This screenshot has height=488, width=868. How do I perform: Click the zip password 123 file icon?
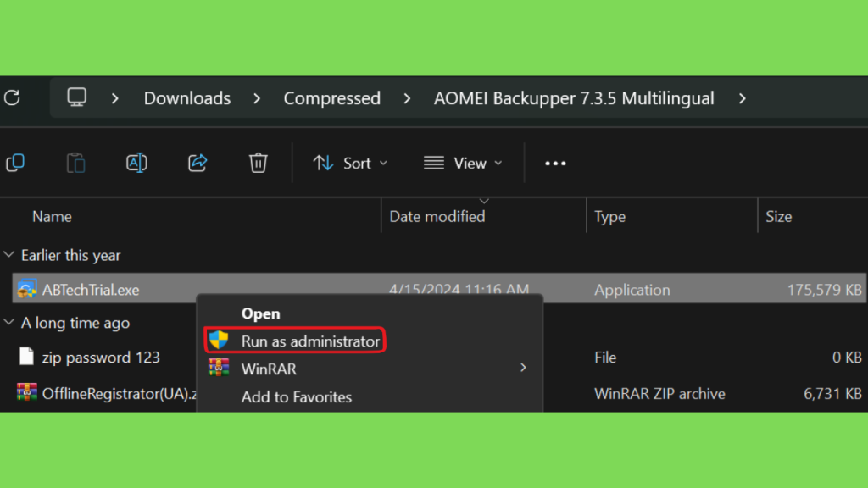point(26,357)
